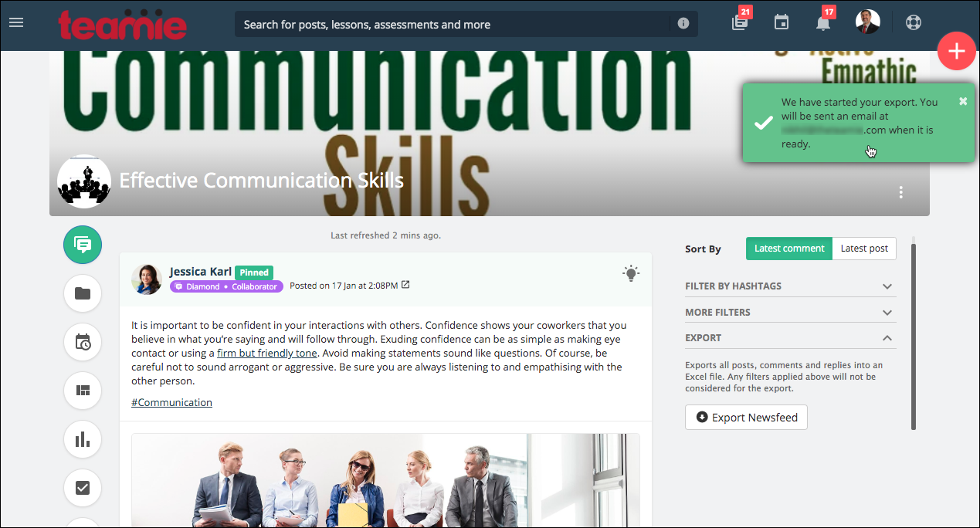The width and height of the screenshot is (980, 528).
Task: Open the hamburger navigation menu
Action: 16,22
